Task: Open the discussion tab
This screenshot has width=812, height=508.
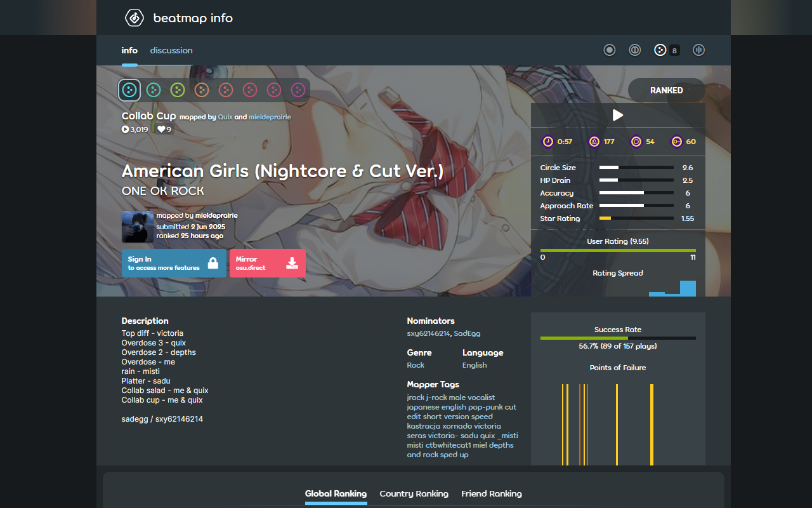Action: [171, 50]
